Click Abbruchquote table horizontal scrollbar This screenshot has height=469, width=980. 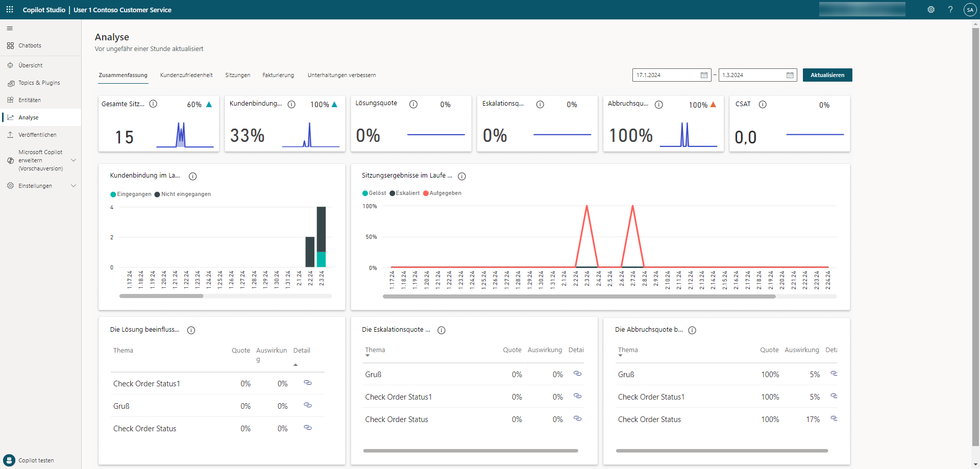click(x=722, y=451)
